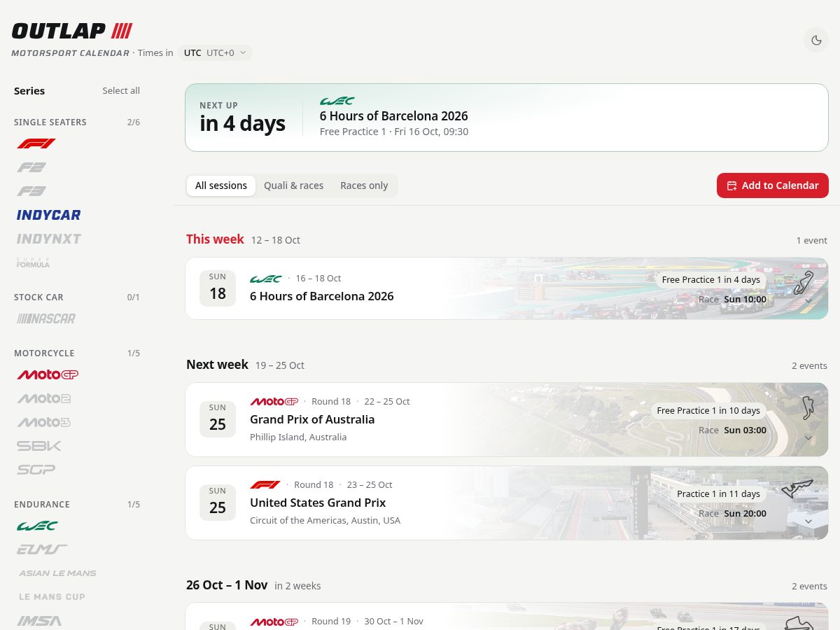Click F1 logo on United States GP card

pos(265,485)
